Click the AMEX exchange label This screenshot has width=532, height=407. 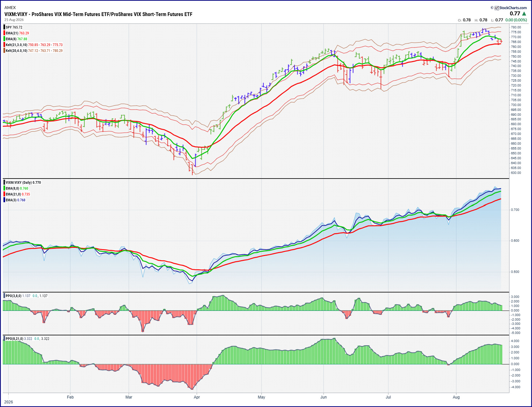pos(10,7)
